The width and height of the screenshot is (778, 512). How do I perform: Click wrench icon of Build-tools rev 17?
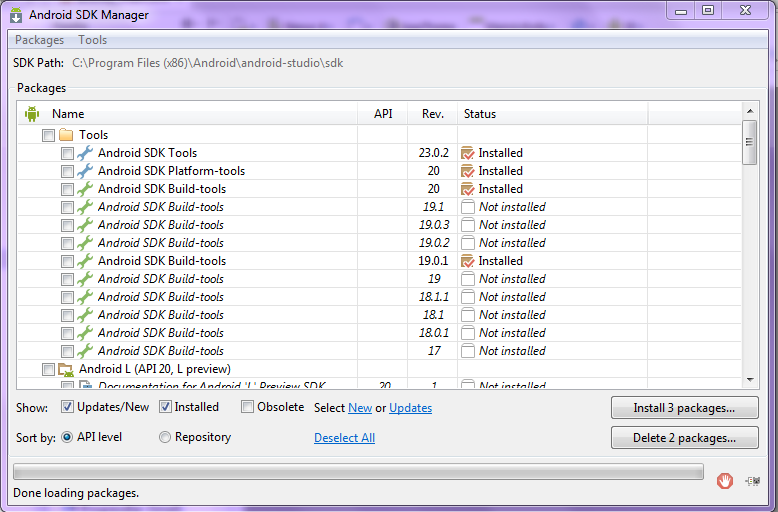pyautogui.click(x=85, y=351)
